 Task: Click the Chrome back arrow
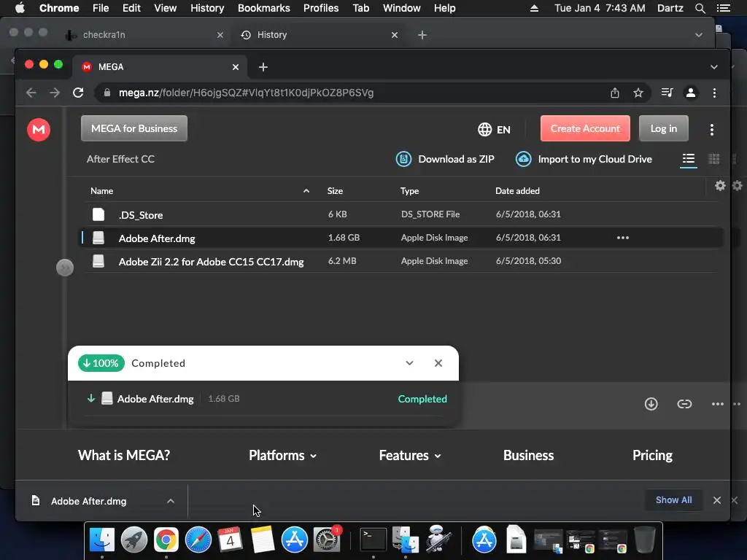31,93
